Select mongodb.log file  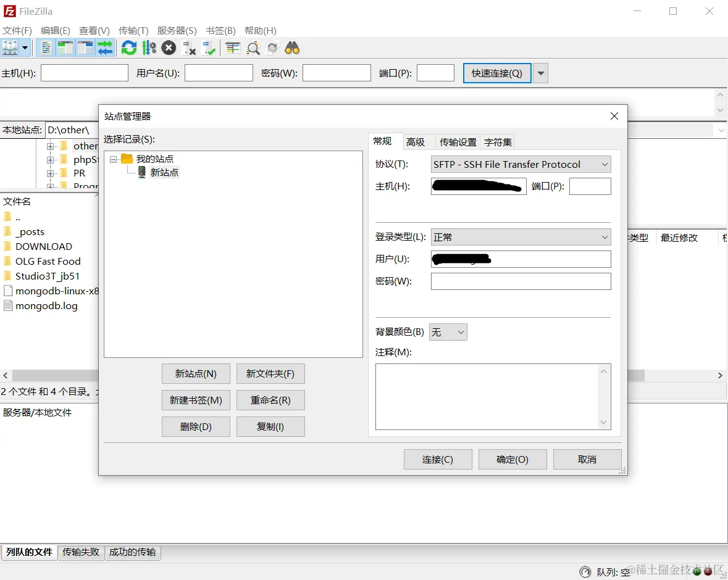click(46, 306)
